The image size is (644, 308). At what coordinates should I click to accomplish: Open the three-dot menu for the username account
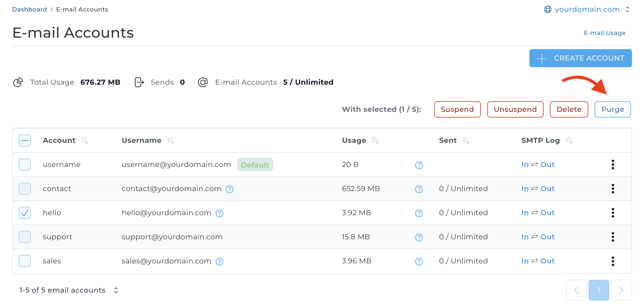(x=613, y=165)
